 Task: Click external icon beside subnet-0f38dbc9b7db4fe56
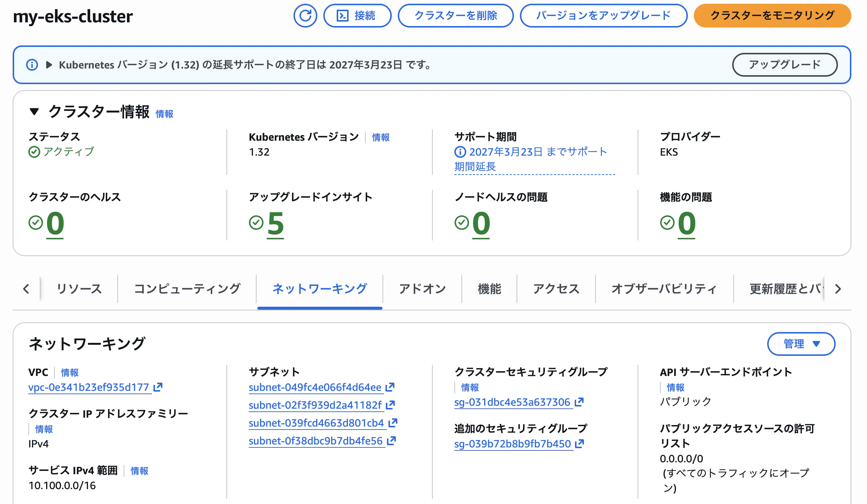coord(391,441)
